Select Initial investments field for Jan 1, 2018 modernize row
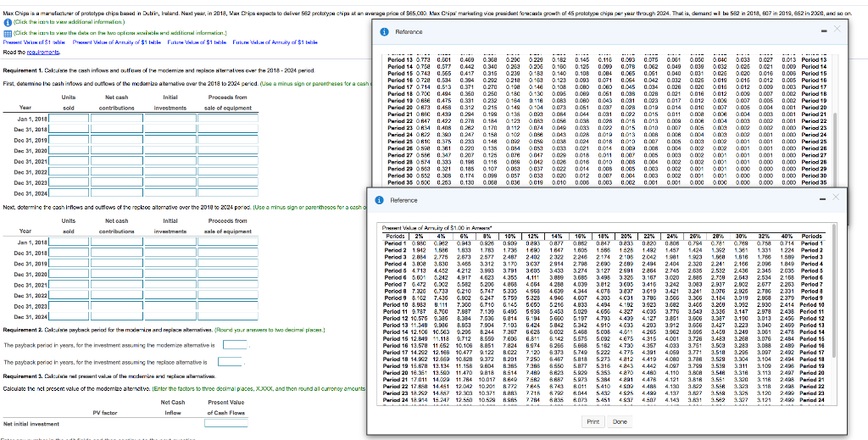Screen dimensions: 868x440 [170, 119]
